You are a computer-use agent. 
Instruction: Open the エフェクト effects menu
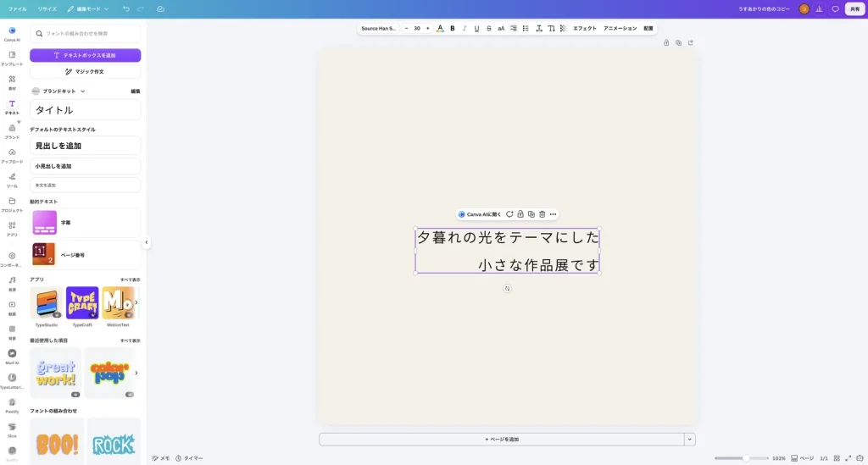tap(585, 28)
